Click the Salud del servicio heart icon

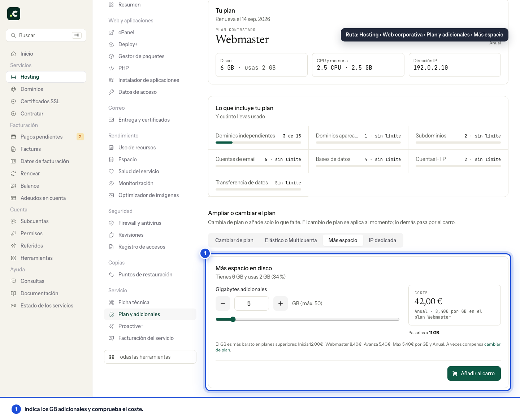[111, 171]
